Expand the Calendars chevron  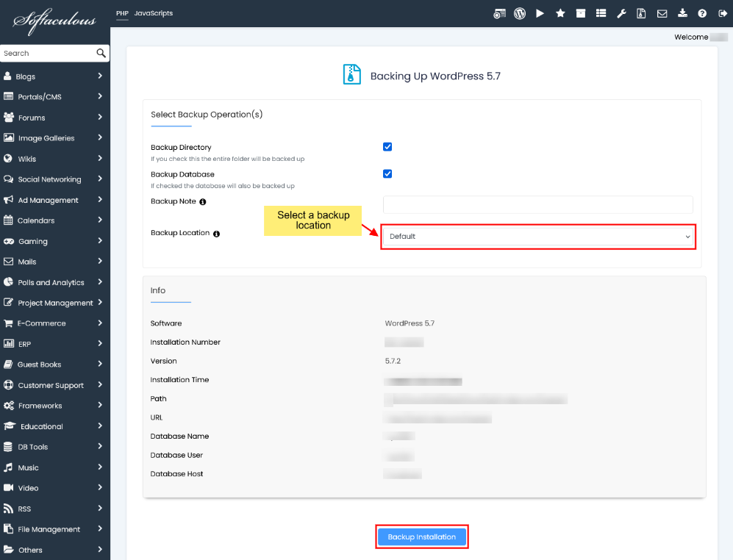pos(100,220)
